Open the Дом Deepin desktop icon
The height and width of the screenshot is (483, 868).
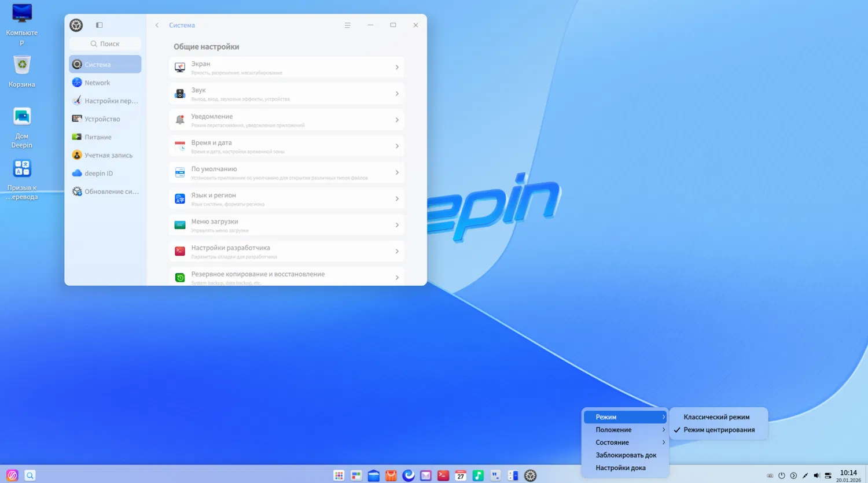(x=22, y=128)
